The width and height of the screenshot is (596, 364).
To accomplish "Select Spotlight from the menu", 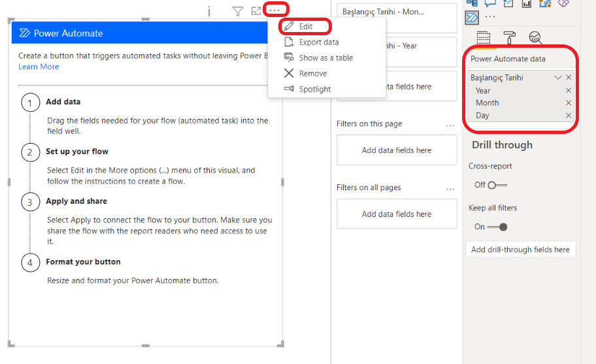I will coord(314,89).
